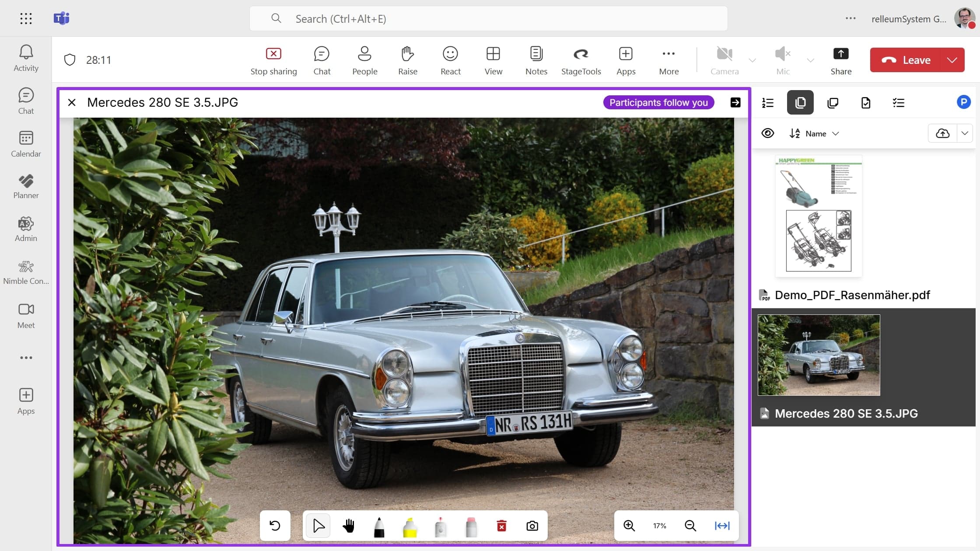The image size is (980, 551).
Task: Select the Mercedes car thumbnail in panel
Action: (819, 355)
